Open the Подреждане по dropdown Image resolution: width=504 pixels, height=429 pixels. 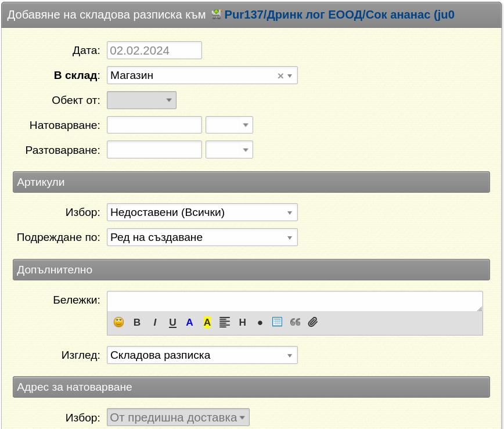point(202,237)
